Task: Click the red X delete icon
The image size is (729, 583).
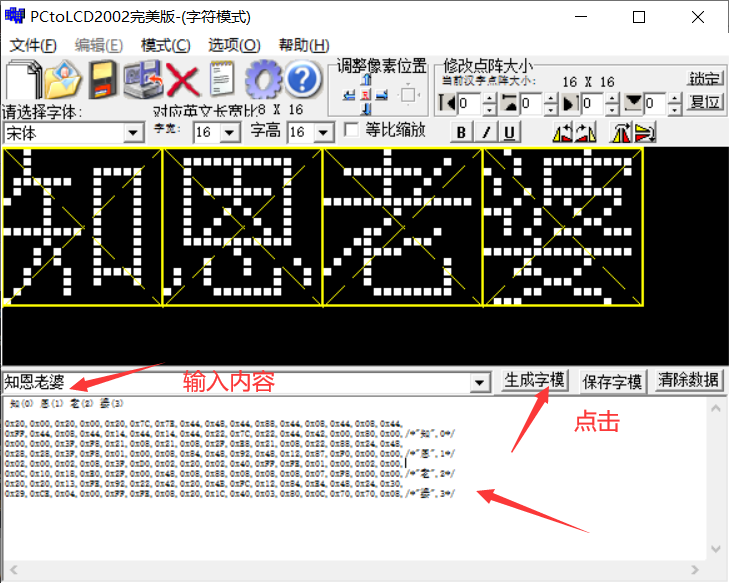Action: [183, 80]
